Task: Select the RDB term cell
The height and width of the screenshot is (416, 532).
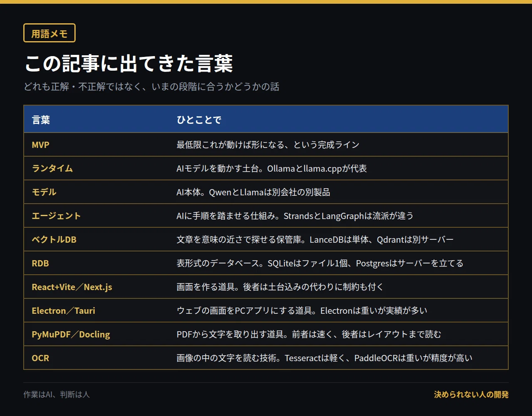Action: (96, 263)
